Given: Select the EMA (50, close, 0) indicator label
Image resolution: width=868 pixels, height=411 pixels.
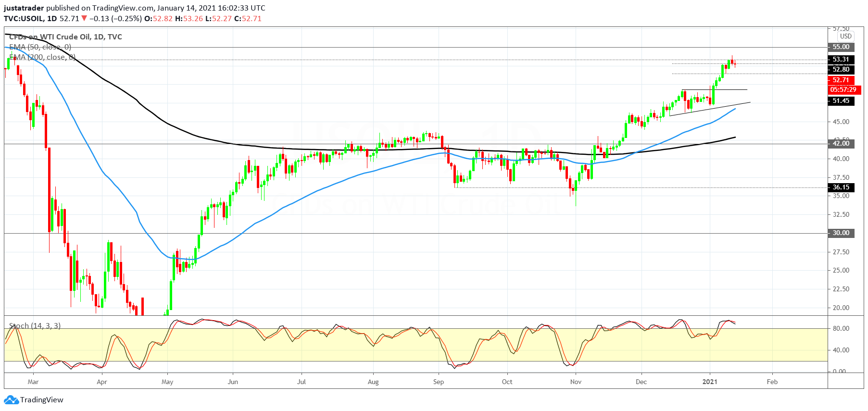Looking at the screenshot, I should tap(40, 47).
